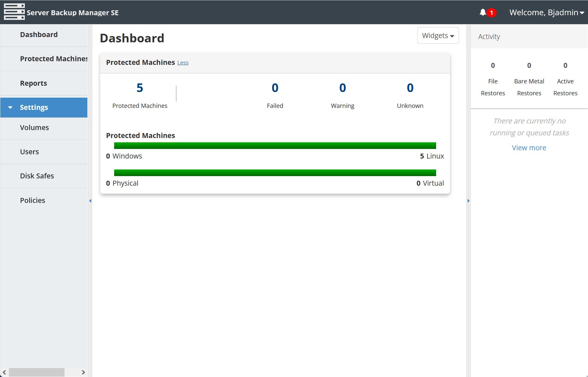Click the File Restores count

(x=493, y=66)
